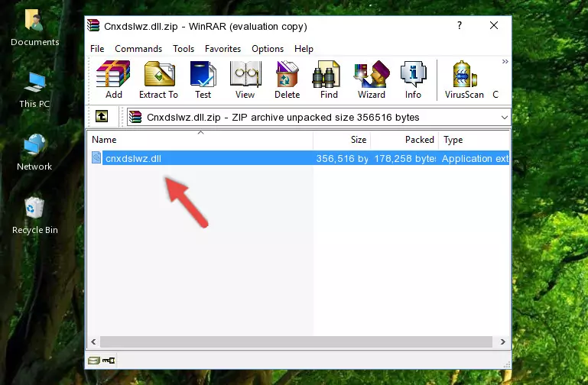Open the archive path dropdown arrow
Viewport: 588px width, 385px height.
pos(505,117)
